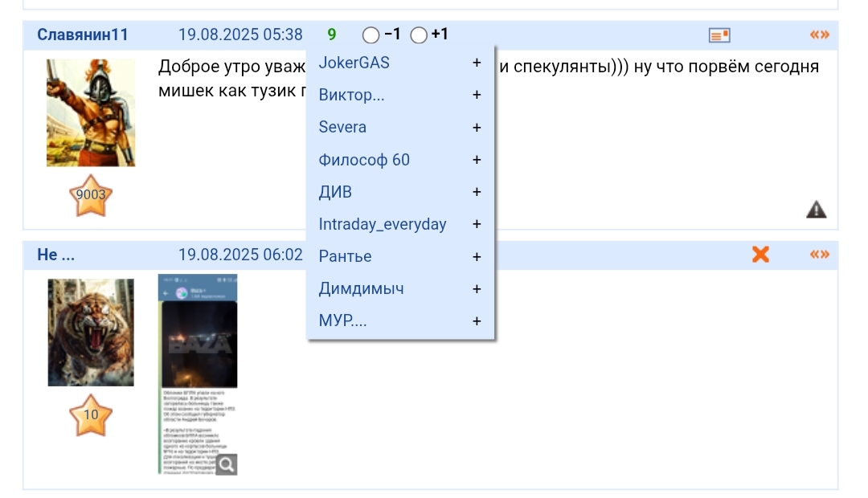868x498 pixels.
Task: Click the rating star showing 9003
Action: click(x=90, y=195)
